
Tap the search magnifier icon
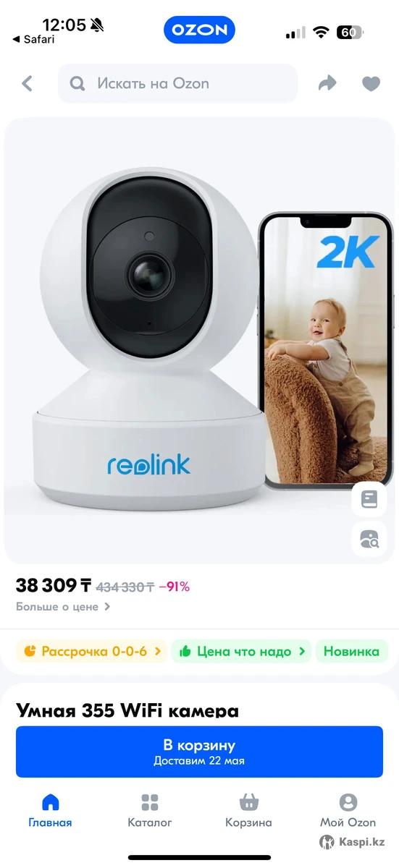click(77, 84)
